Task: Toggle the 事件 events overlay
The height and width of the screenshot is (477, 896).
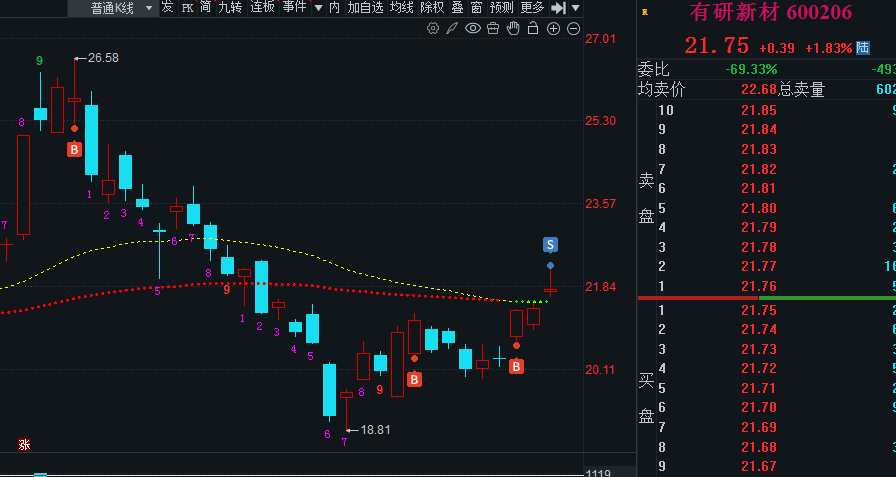Action: click(x=294, y=7)
